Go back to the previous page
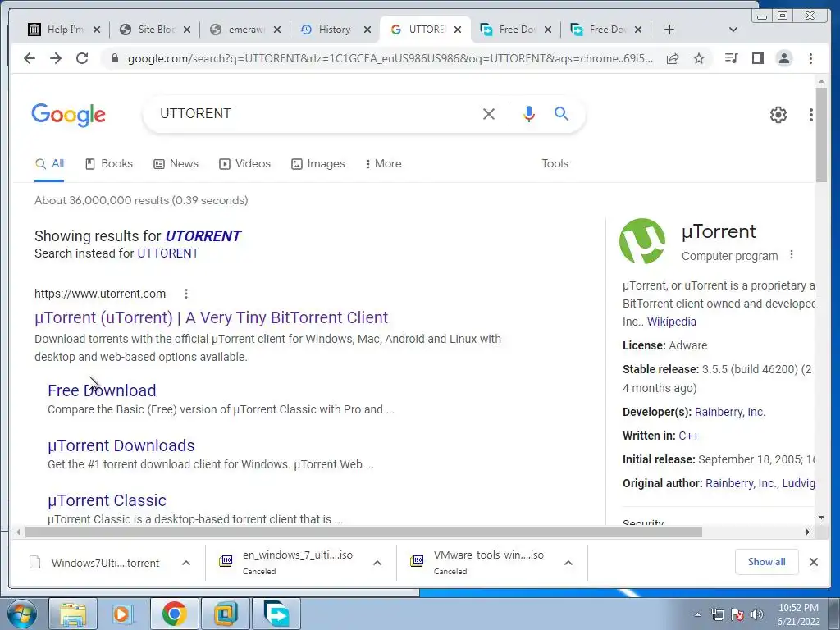 pos(30,58)
